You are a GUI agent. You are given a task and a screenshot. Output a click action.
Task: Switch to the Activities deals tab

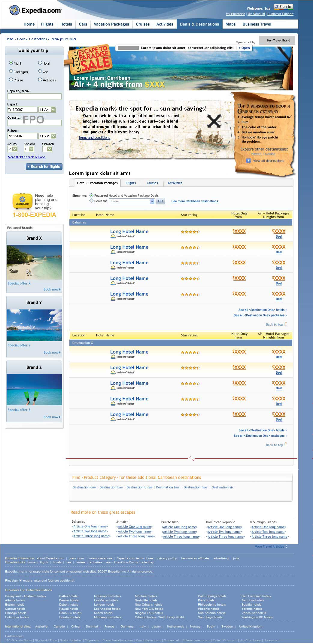[175, 183]
